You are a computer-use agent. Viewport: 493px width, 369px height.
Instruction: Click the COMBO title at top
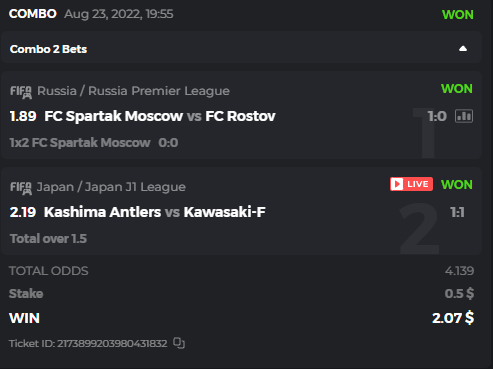(33, 14)
